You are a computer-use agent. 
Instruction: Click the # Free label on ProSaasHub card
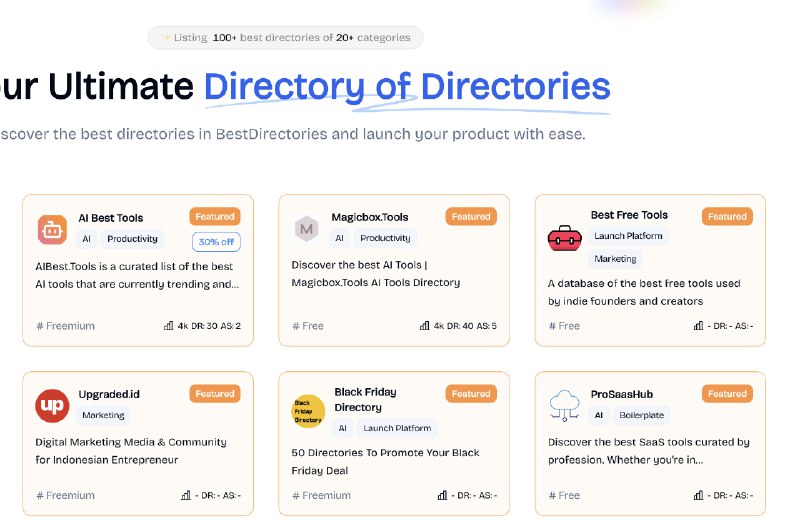pos(564,495)
